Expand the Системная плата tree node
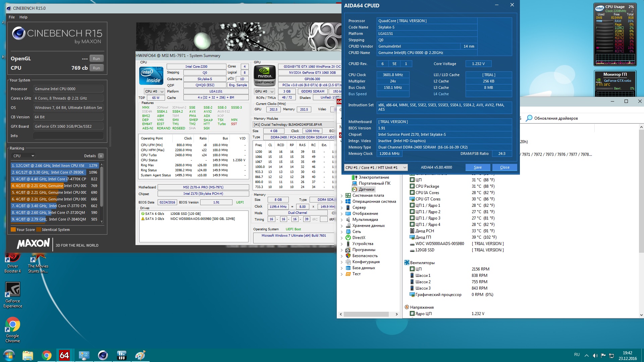The height and width of the screenshot is (362, 644). point(342,196)
